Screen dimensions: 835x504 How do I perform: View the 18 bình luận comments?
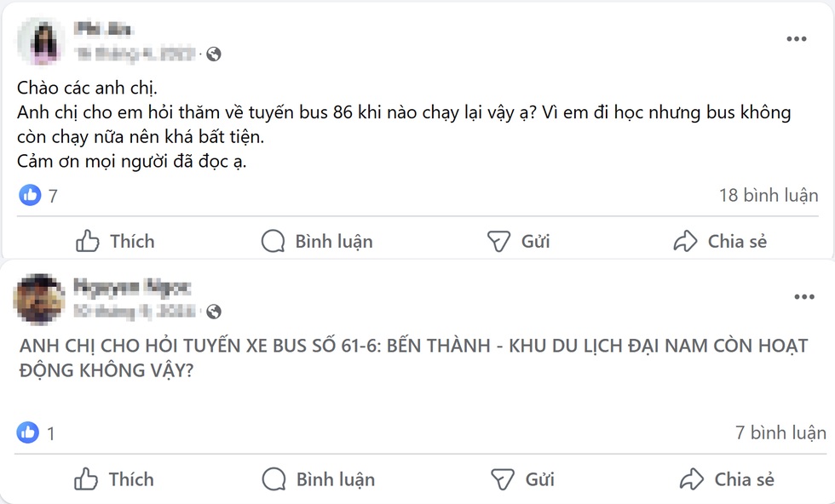click(x=769, y=196)
